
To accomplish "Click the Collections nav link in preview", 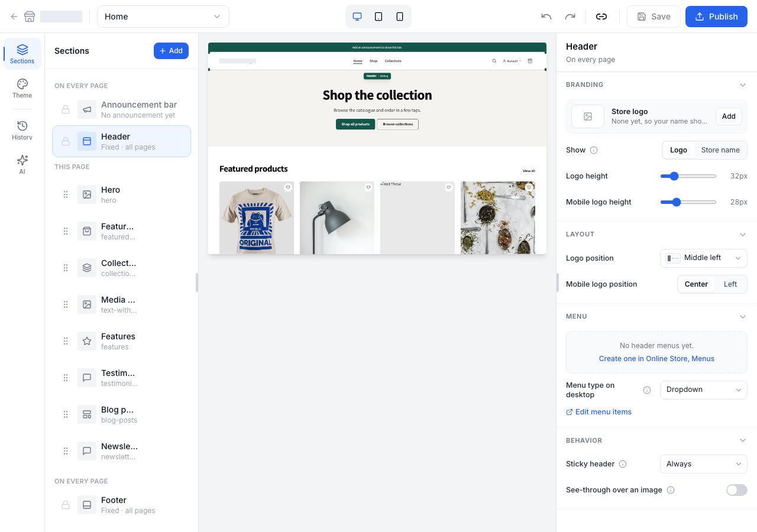I will [393, 61].
